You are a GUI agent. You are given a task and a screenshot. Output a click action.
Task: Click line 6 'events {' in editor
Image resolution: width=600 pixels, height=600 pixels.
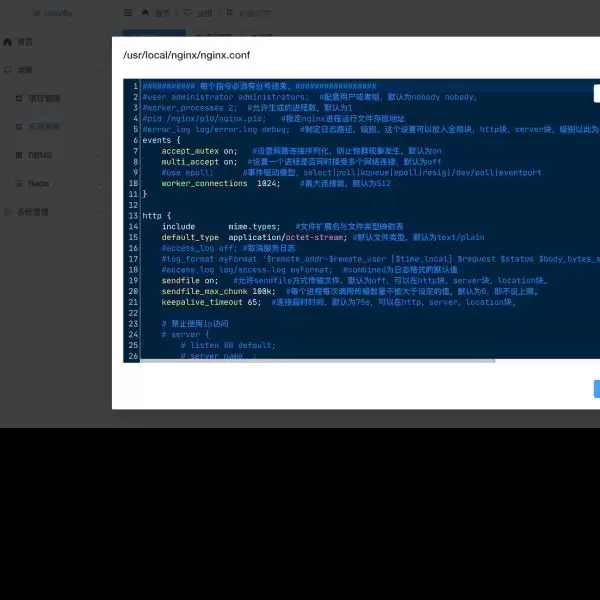coord(161,140)
